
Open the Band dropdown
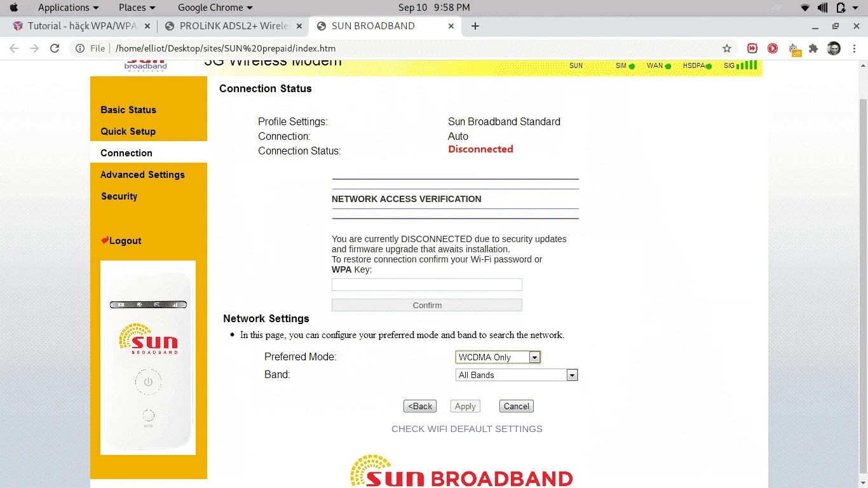tap(517, 375)
